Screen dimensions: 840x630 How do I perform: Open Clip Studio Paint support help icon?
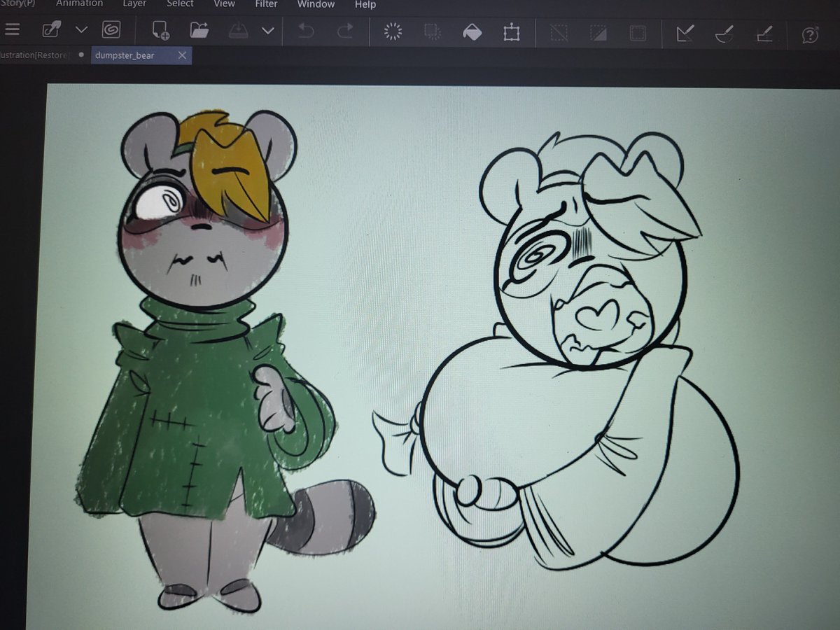811,34
